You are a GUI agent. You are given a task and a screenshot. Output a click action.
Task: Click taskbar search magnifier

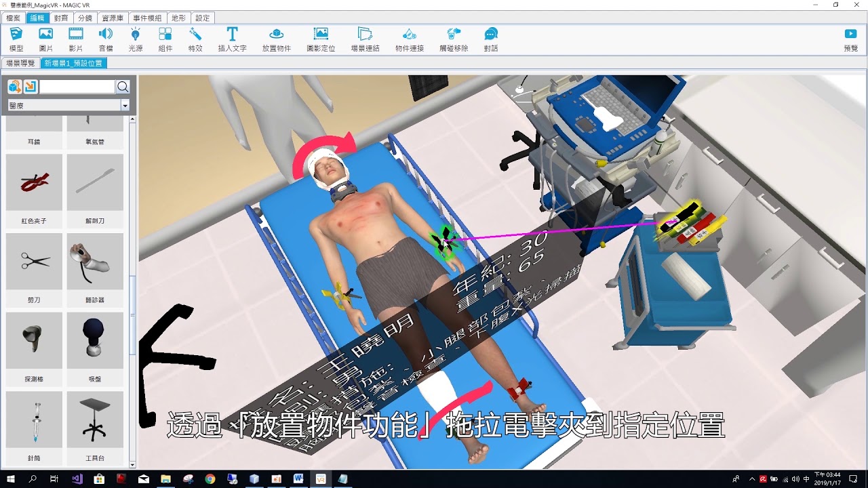coord(33,479)
